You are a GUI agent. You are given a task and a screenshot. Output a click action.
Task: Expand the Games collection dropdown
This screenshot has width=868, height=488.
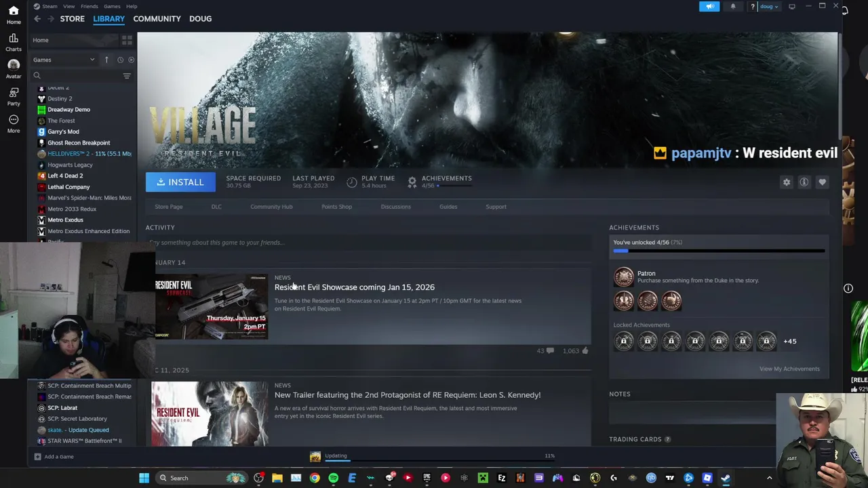(x=64, y=60)
